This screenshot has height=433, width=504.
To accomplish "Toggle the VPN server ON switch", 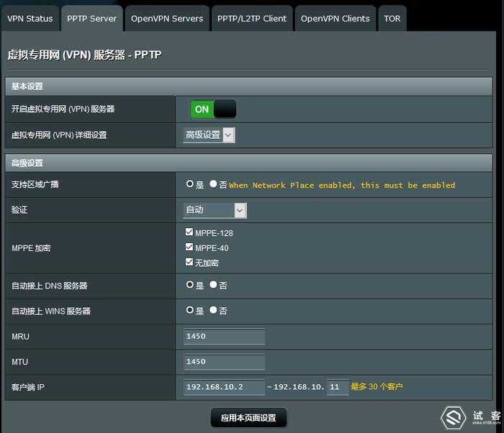I will [x=213, y=109].
